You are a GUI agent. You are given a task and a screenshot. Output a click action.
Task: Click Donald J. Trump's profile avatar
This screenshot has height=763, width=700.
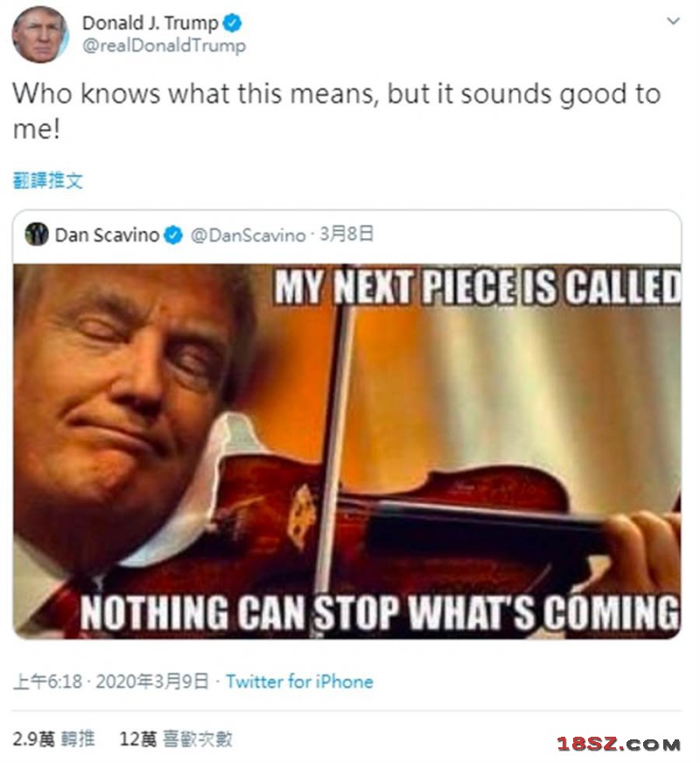tap(40, 34)
